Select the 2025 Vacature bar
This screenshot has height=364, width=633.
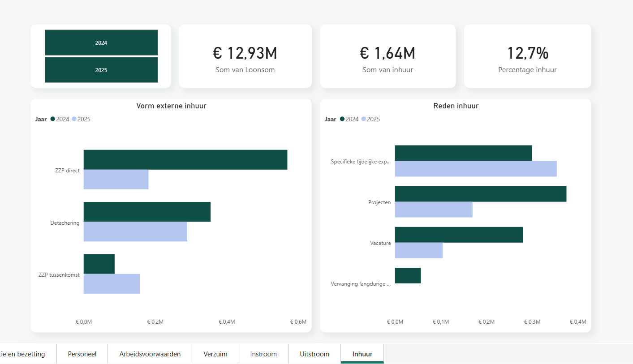coord(419,250)
